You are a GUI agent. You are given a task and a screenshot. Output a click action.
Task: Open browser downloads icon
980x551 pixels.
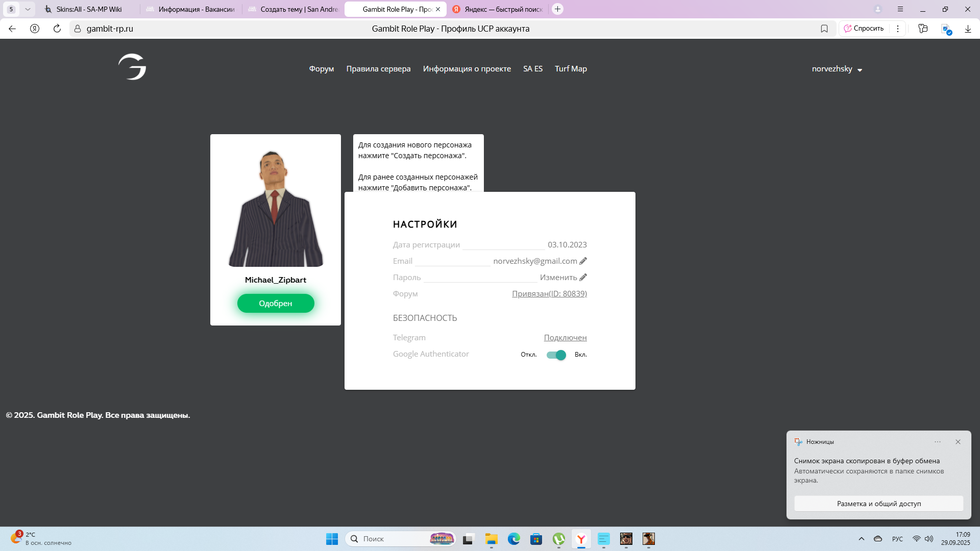[x=968, y=29]
